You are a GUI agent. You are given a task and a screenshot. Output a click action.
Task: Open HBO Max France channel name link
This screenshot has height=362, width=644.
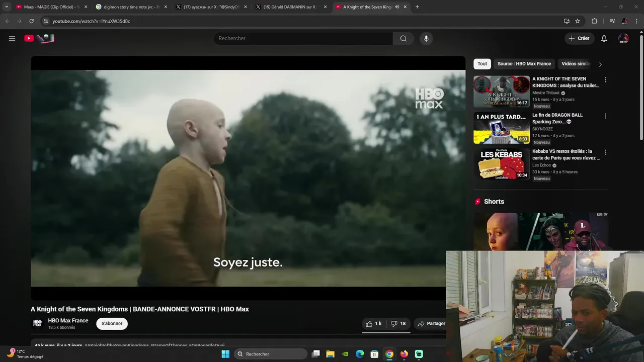click(68, 321)
